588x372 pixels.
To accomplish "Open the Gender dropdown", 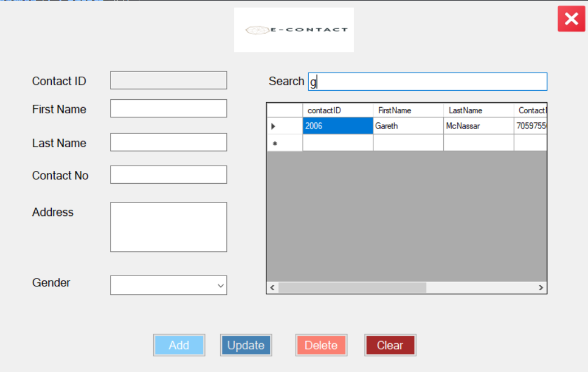I will click(168, 285).
